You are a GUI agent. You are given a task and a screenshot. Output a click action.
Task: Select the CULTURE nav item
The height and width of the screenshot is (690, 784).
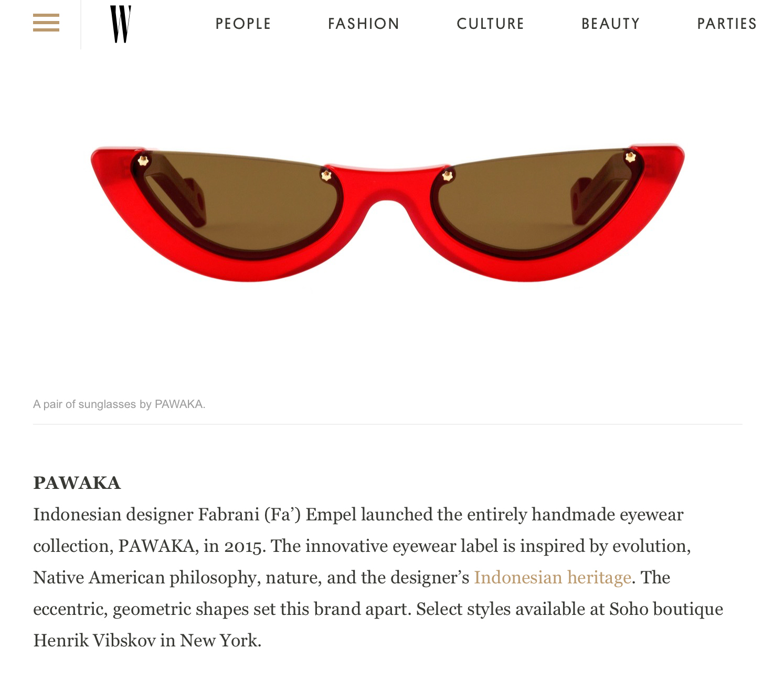pyautogui.click(x=490, y=24)
